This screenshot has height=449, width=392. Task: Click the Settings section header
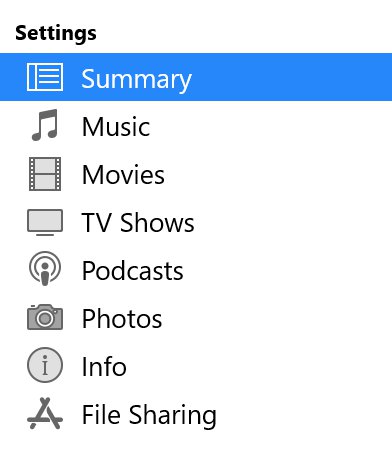click(56, 34)
